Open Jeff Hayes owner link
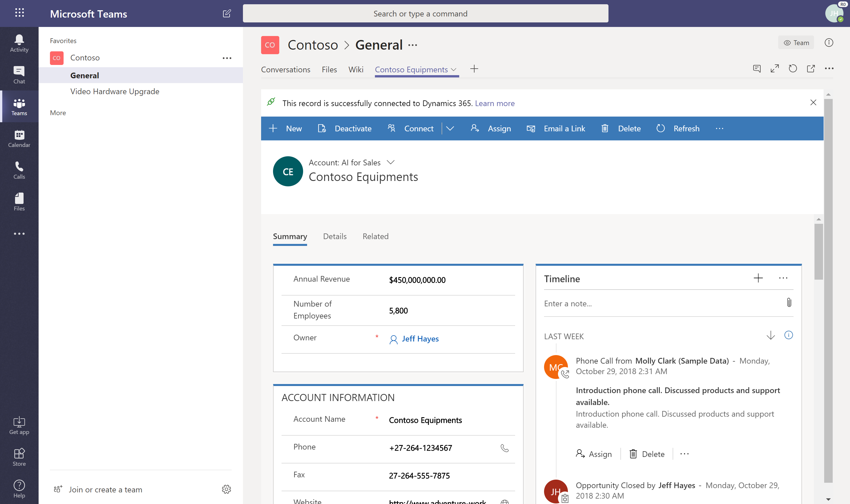 point(420,339)
